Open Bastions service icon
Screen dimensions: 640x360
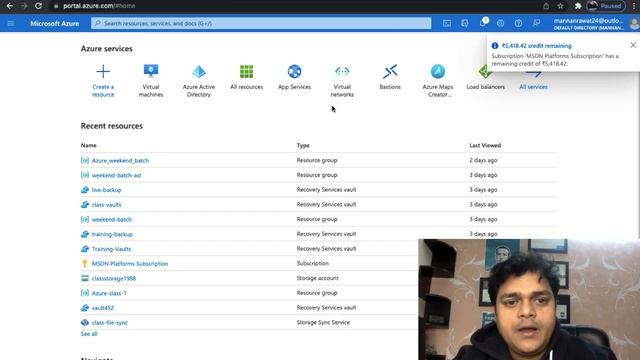390,71
